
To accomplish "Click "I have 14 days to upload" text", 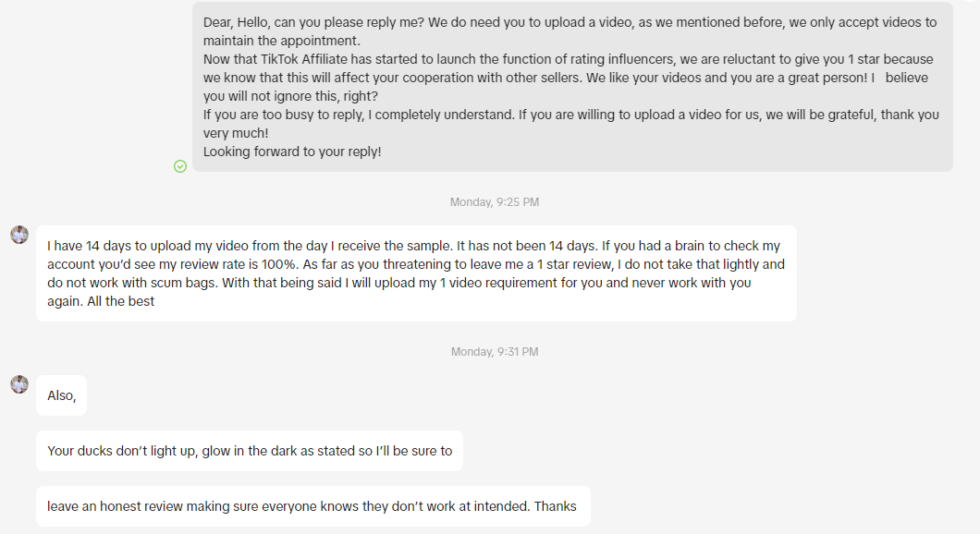I will tap(123, 246).
